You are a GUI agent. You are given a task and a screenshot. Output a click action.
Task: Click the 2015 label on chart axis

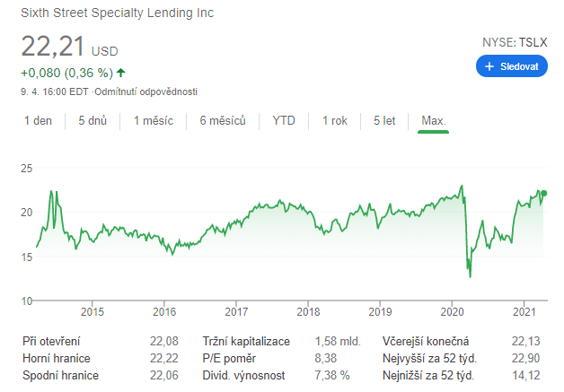click(x=93, y=312)
